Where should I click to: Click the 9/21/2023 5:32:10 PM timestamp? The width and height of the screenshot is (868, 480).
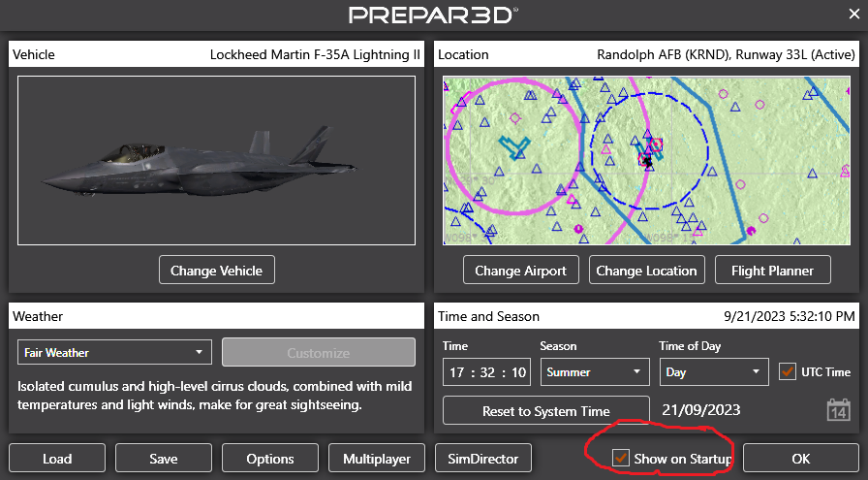click(x=790, y=316)
